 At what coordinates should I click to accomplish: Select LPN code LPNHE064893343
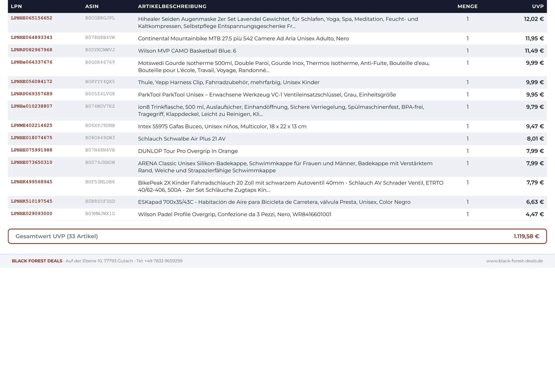click(x=31, y=38)
